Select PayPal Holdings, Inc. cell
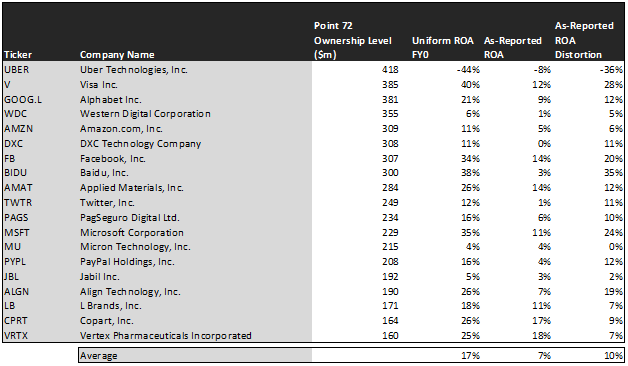Viewport: 628px width, 366px height. tap(127, 262)
